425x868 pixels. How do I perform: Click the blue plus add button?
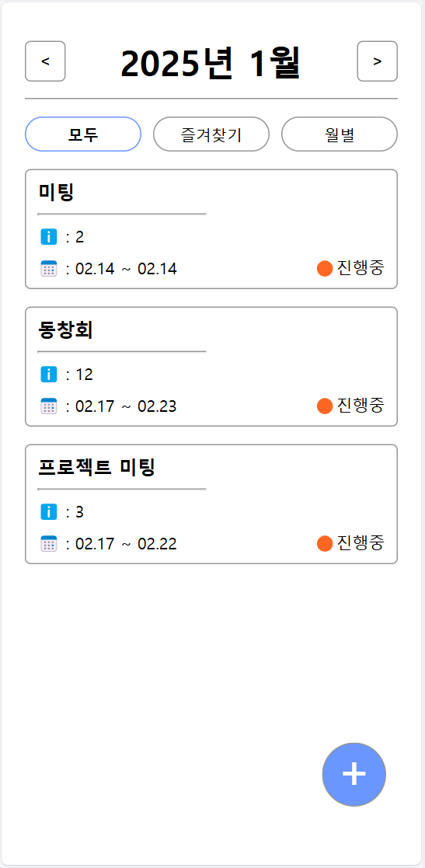(x=354, y=774)
